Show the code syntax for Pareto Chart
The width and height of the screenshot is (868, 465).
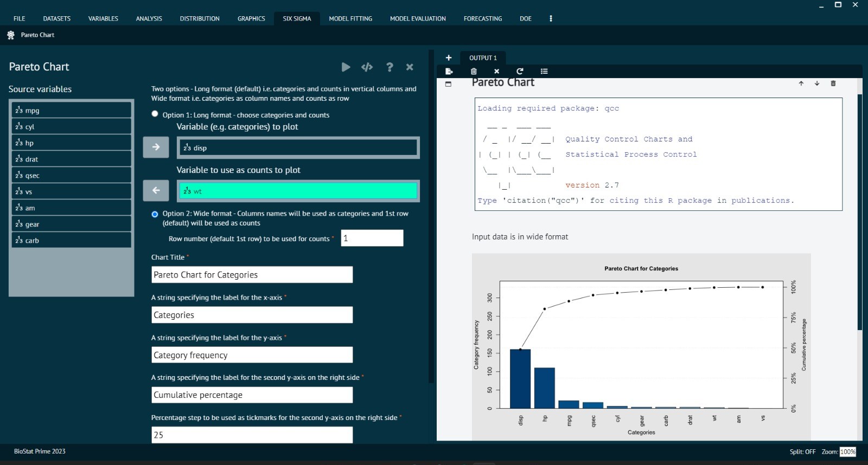[x=367, y=67]
